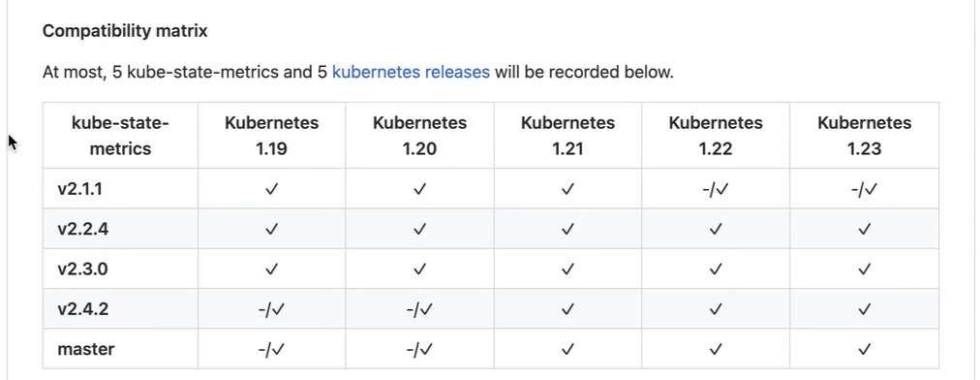Click the Kubernetes 1.19 column header
The image size is (980, 380).
(271, 135)
